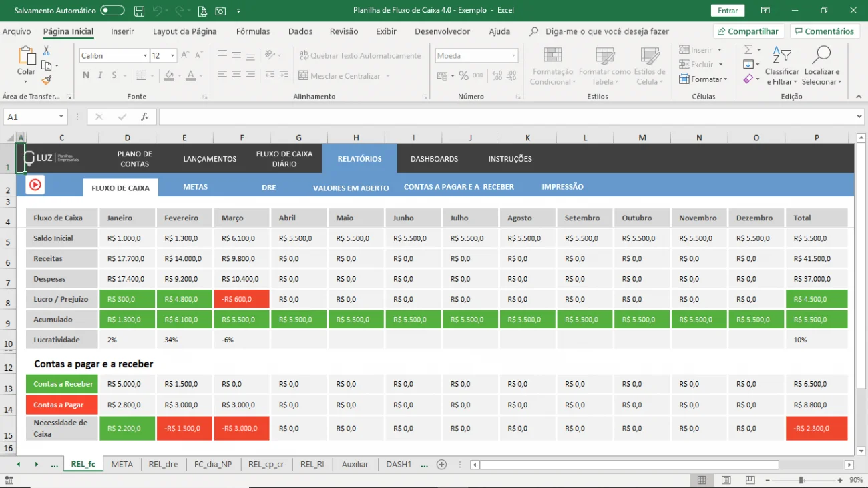This screenshot has height=488, width=868.
Task: Click the Compartilhar button
Action: (748, 31)
